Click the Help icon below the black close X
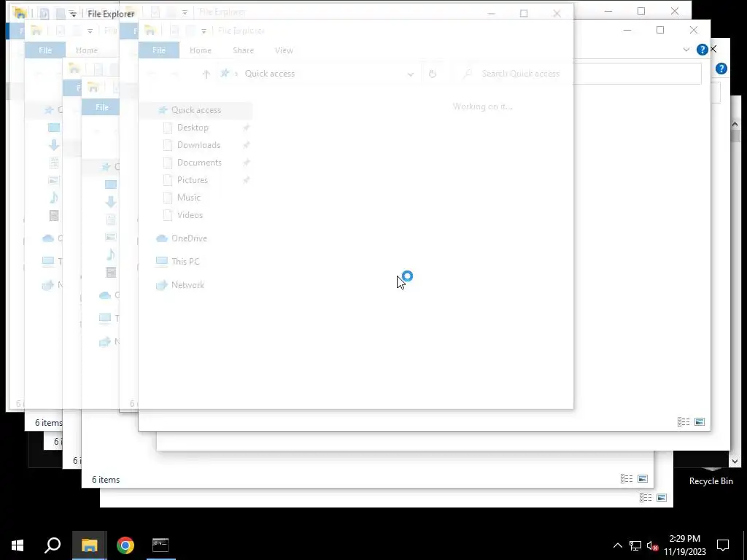This screenshot has width=747, height=560. pos(721,69)
